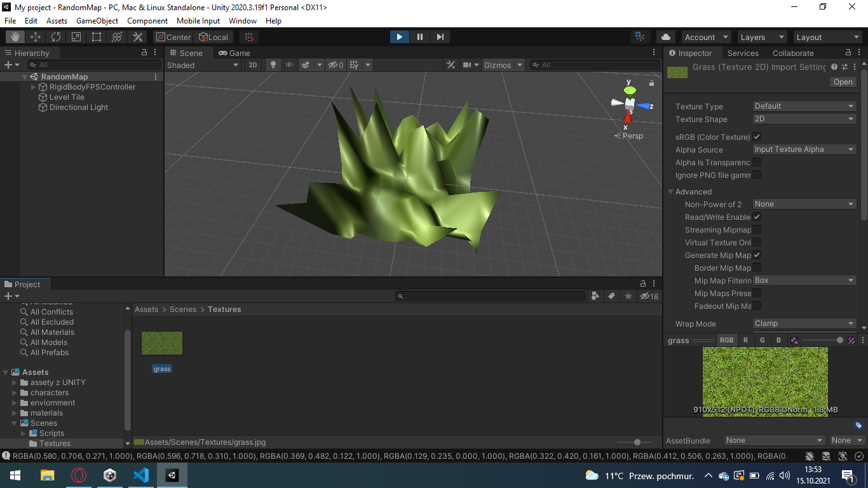Viewport: 868px width, 488px height.
Task: Open Windows Start menu
Action: pyautogui.click(x=15, y=475)
